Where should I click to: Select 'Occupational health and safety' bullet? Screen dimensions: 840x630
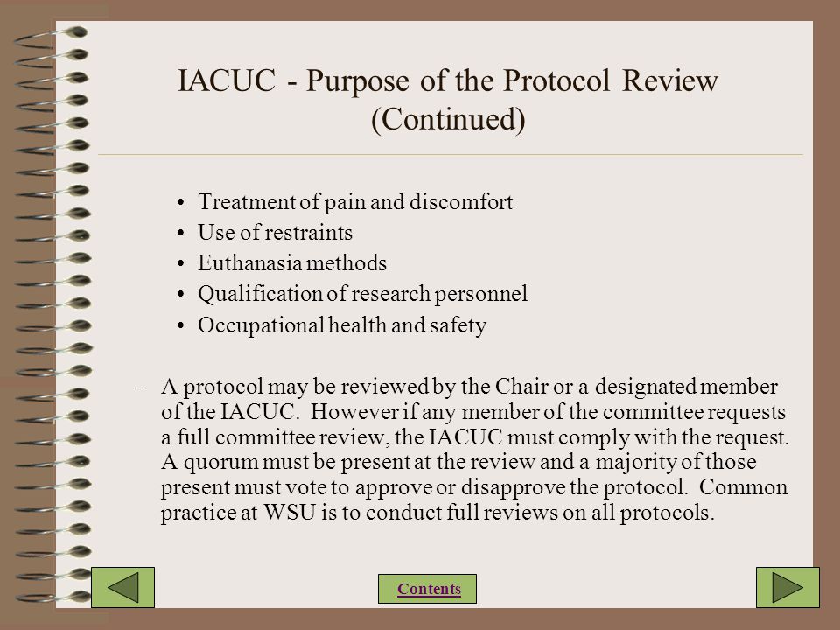tap(342, 325)
